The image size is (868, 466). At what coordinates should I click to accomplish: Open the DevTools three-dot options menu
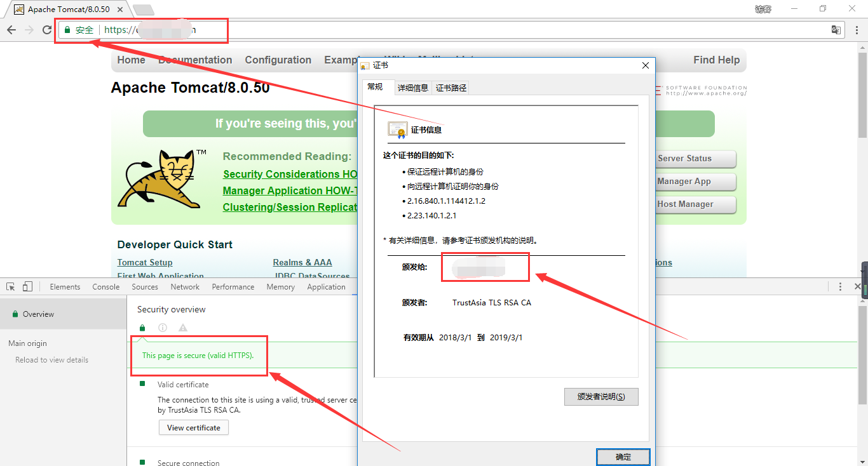click(x=840, y=287)
